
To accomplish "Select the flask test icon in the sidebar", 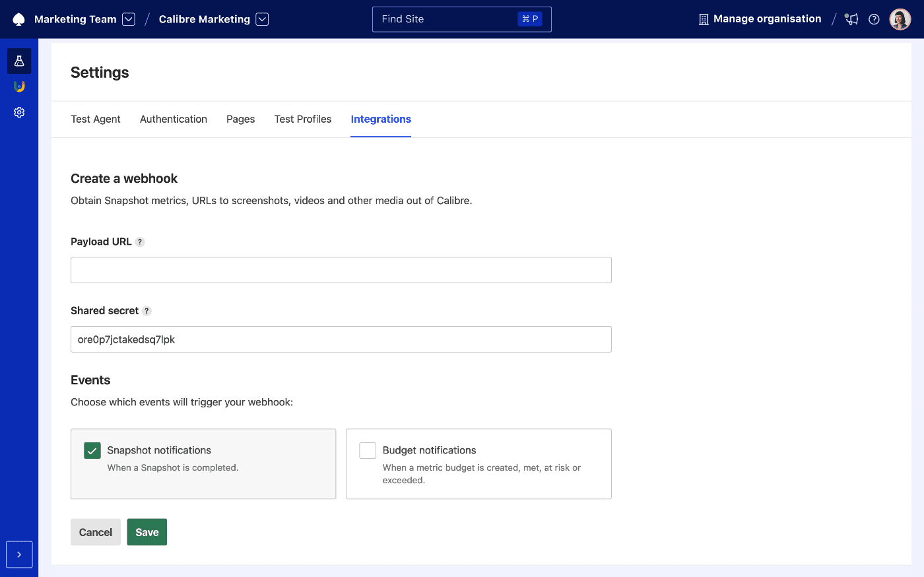I will tap(19, 60).
